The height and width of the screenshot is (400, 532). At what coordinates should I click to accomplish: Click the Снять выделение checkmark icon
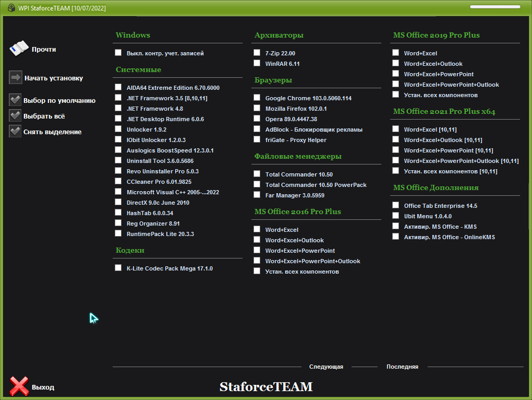click(x=15, y=132)
